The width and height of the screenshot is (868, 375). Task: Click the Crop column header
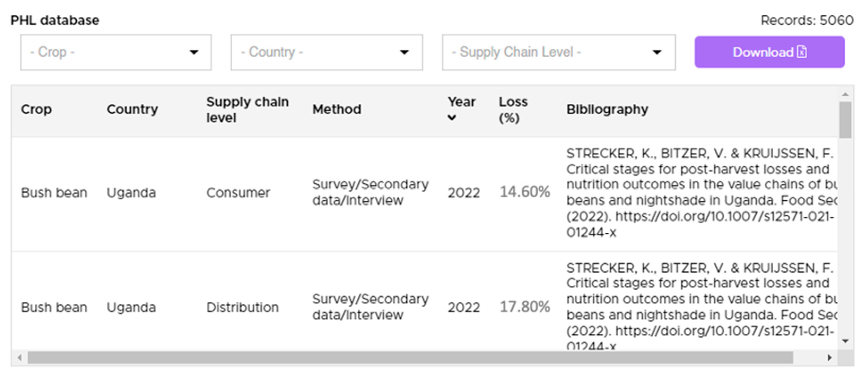point(36,110)
